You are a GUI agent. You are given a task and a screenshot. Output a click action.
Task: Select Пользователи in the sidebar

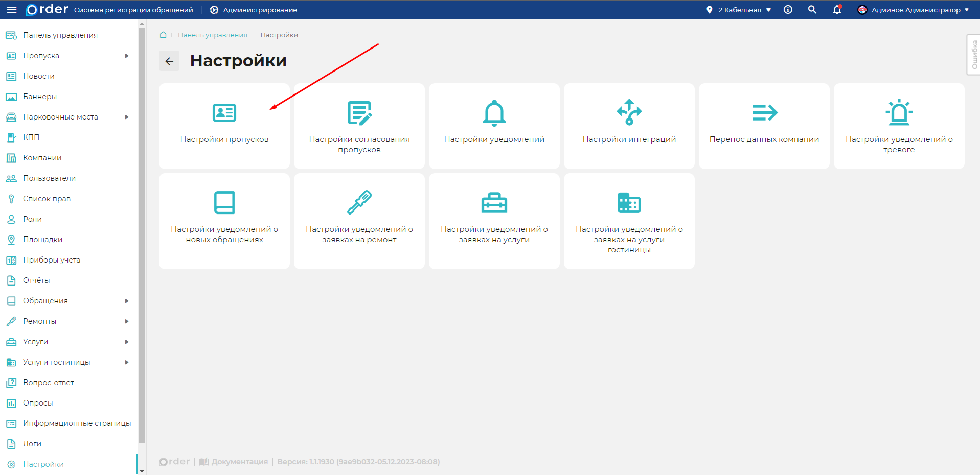[x=49, y=178]
